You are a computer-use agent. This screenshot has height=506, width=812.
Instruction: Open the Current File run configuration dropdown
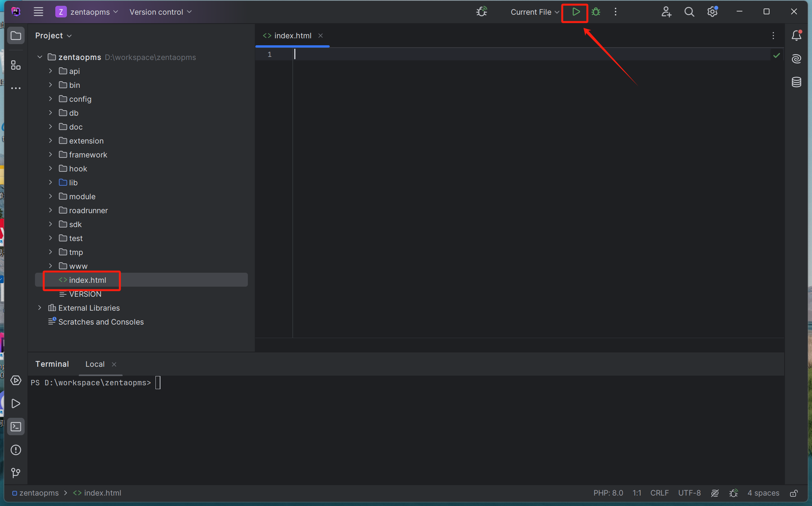[x=534, y=12]
